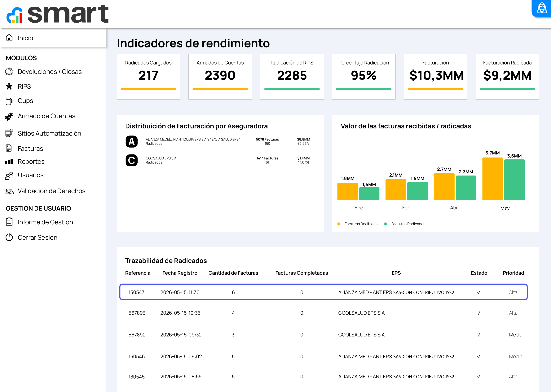Select reference 130545 in the table
Image resolution: width=551 pixels, height=392 pixels.
[136, 376]
